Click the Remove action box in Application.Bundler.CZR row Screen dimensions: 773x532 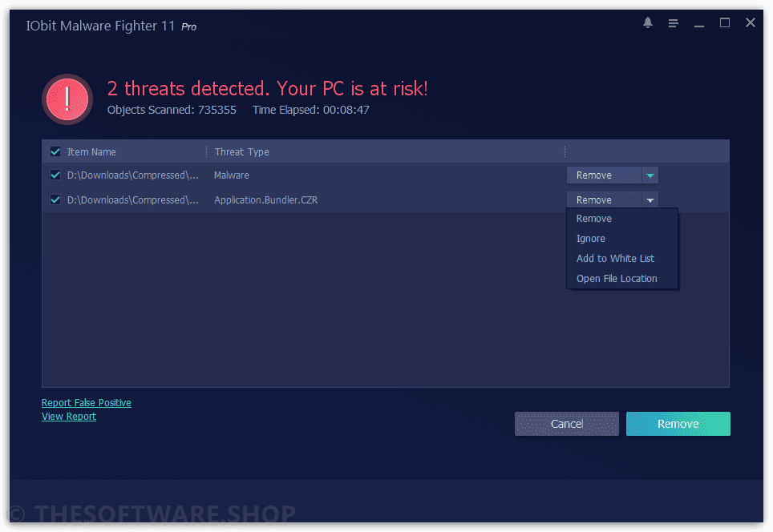(x=605, y=200)
